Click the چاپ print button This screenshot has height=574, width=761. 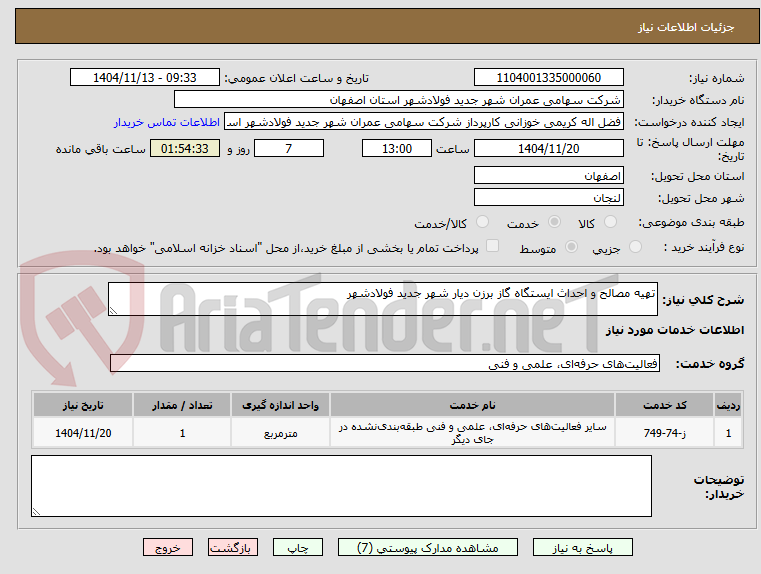tap(298, 547)
